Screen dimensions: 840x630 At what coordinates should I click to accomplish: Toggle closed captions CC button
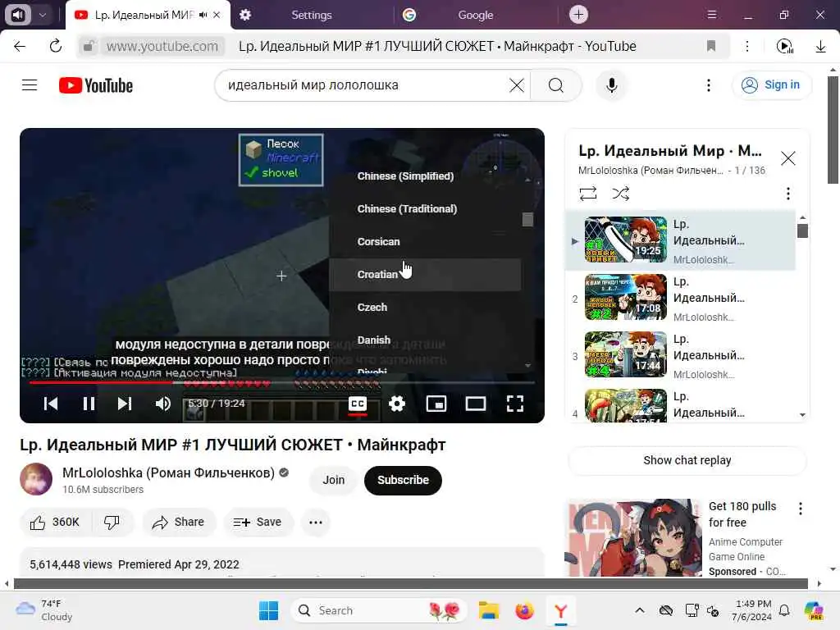click(358, 404)
